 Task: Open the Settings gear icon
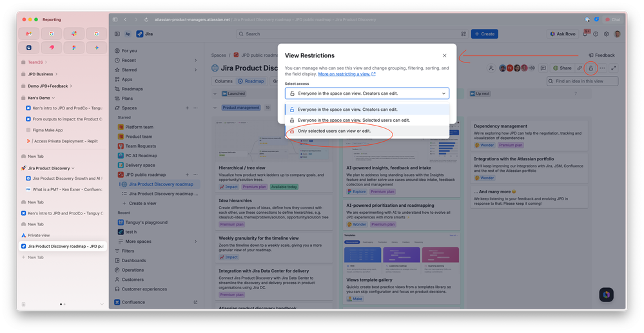pos(606,34)
